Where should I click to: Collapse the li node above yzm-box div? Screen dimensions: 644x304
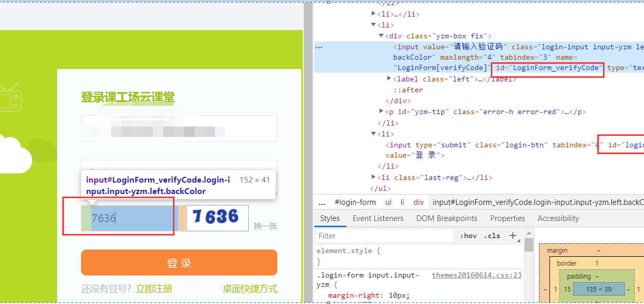click(x=373, y=25)
